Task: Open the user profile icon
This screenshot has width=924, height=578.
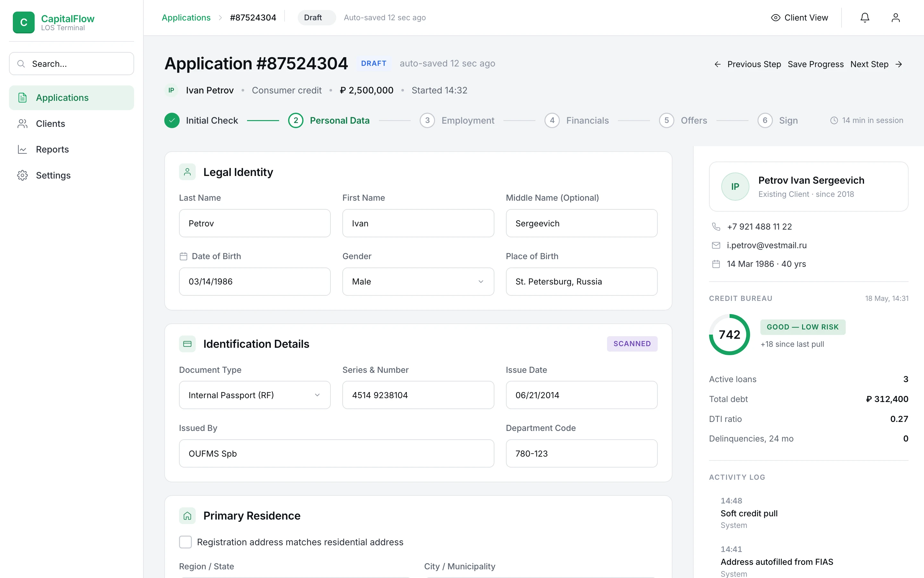Action: pyautogui.click(x=895, y=18)
